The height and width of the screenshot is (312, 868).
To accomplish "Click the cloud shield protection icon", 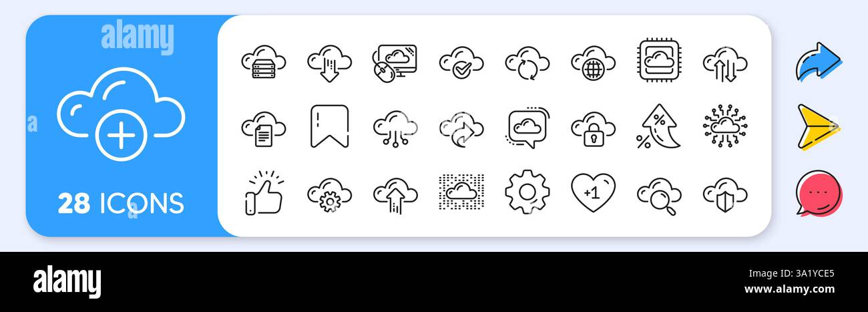I will point(725,194).
